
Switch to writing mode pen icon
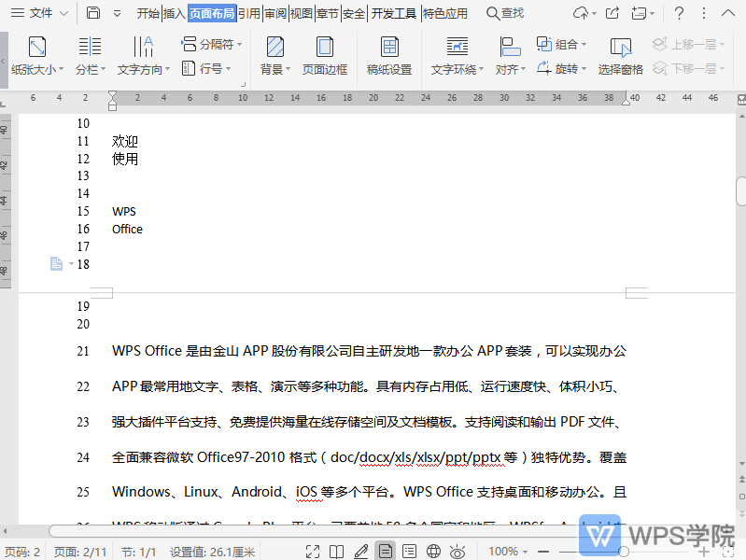pos(361,552)
